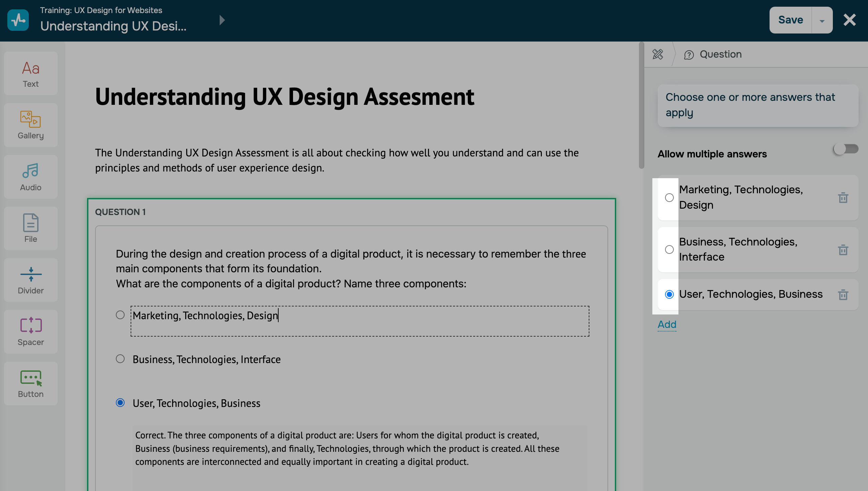Click the editor vertical scrollbar
The image size is (868, 491).
[x=641, y=105]
